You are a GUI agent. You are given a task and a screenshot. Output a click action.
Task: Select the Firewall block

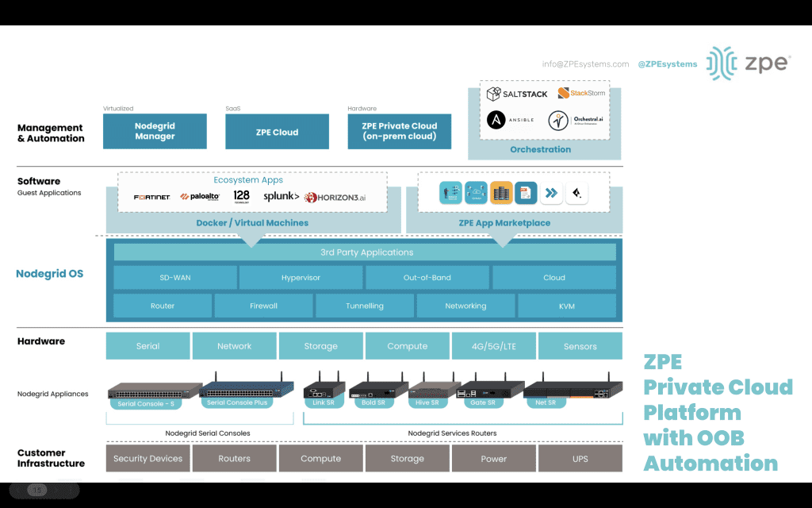click(263, 306)
